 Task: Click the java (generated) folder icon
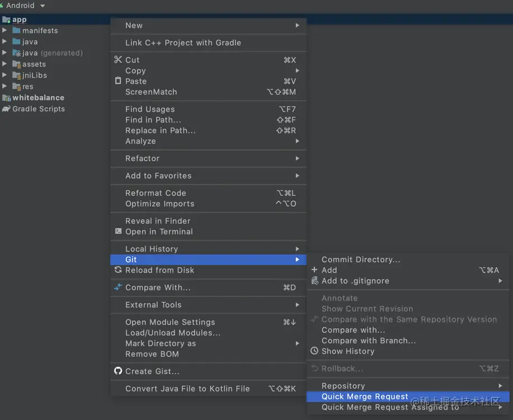point(16,53)
